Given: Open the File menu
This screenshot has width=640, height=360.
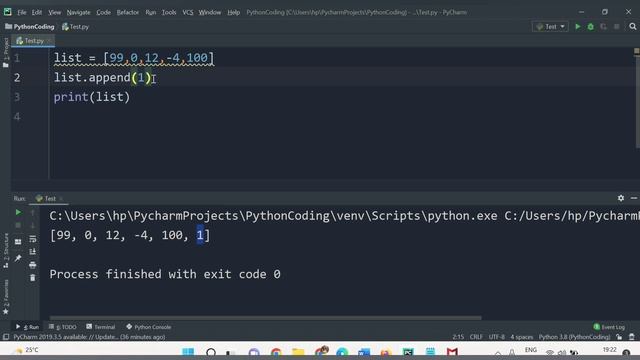Looking at the screenshot, I should click(x=22, y=12).
